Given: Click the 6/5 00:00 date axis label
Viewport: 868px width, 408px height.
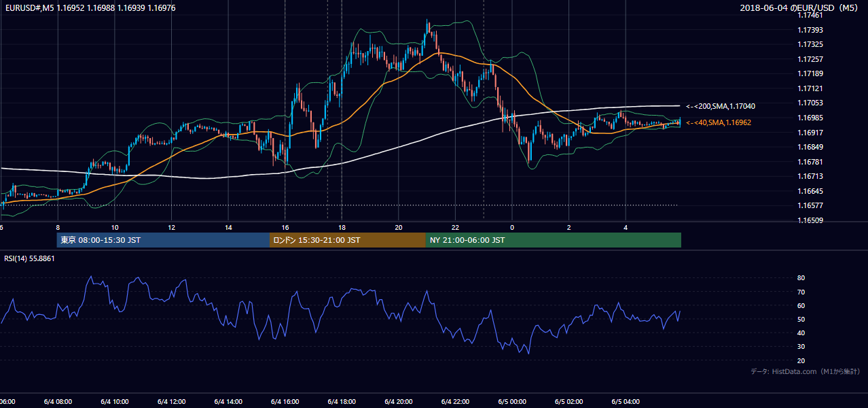Looking at the screenshot, I should click(512, 402).
